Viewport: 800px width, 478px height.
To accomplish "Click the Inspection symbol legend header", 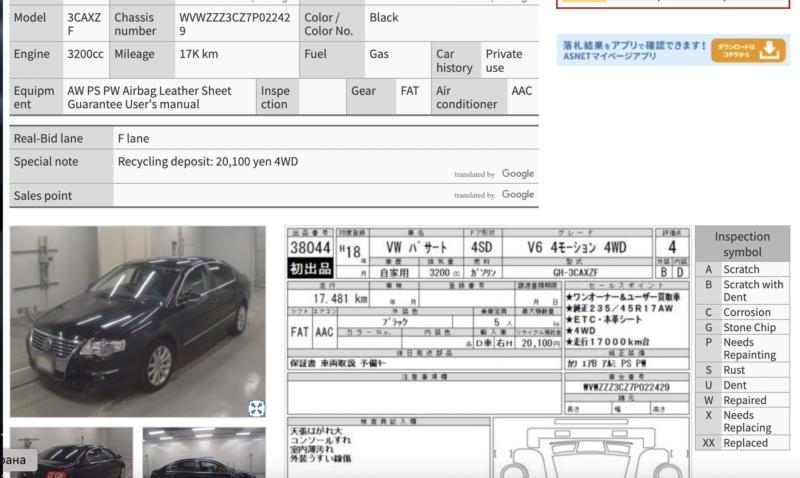I will [x=742, y=244].
